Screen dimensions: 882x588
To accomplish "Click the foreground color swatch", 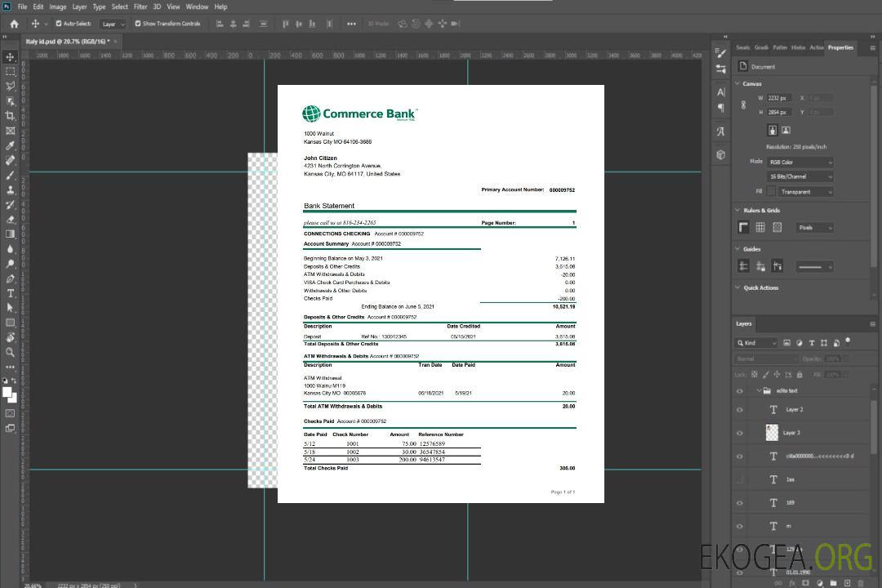I will [x=7, y=393].
